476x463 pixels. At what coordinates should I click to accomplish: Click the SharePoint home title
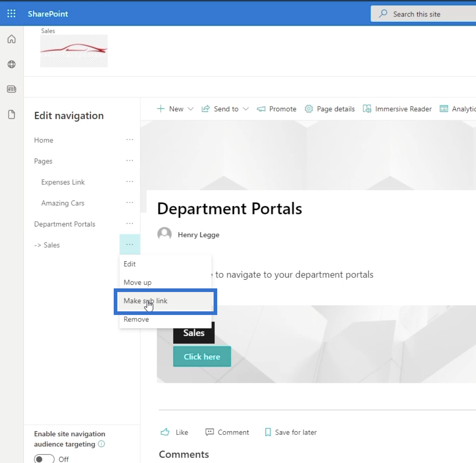coord(48,14)
